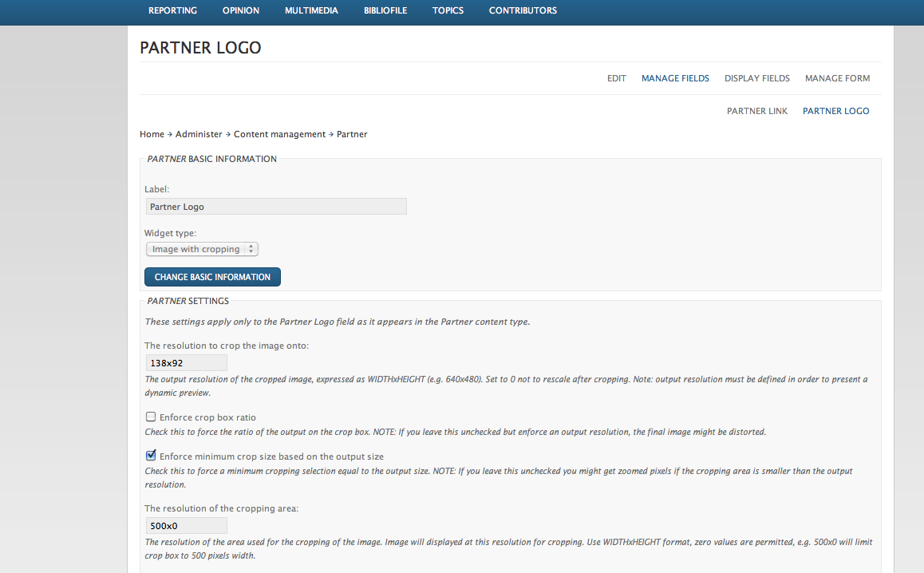Open the Manage Form tab
Image resolution: width=924 pixels, height=573 pixels.
tap(837, 78)
